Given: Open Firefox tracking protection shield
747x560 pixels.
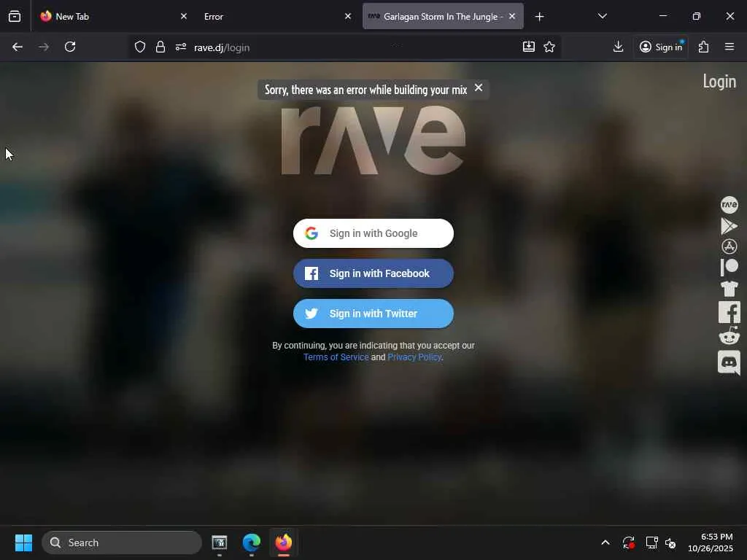Looking at the screenshot, I should point(139,47).
